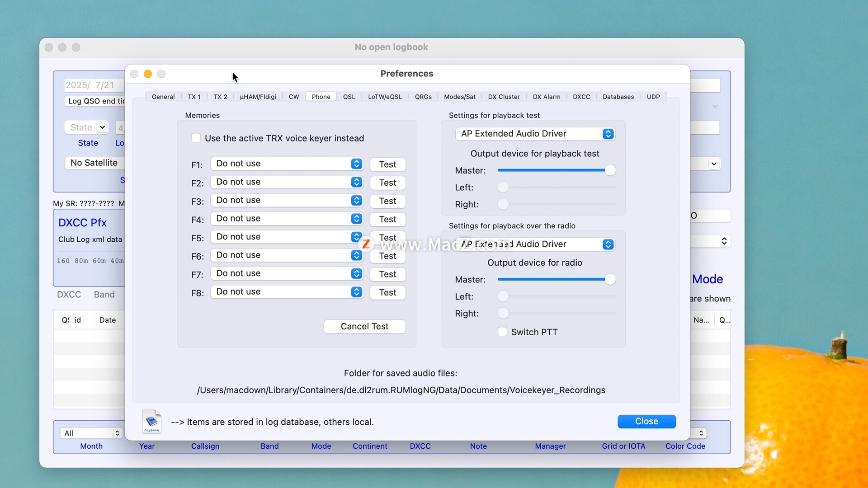This screenshot has height=488, width=868.
Task: Test the F4 memory
Action: (x=387, y=219)
